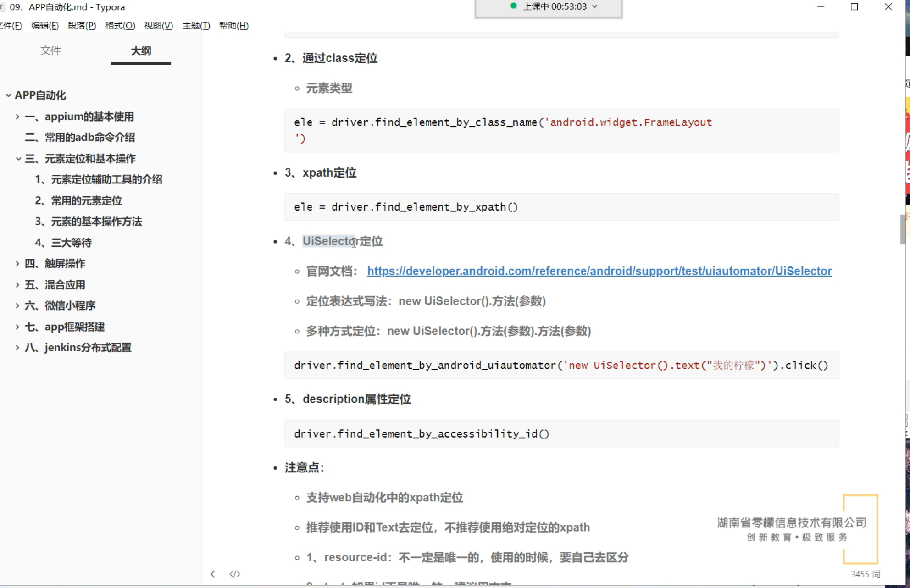The height and width of the screenshot is (588, 910).
Task: Select the 大纲 sidebar tab
Action: (141, 50)
